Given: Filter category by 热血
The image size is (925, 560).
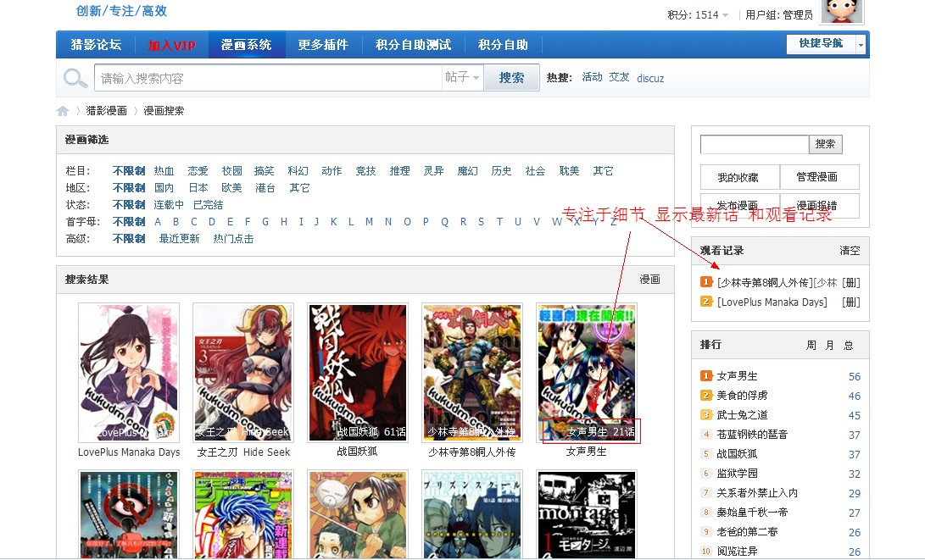Looking at the screenshot, I should coord(164,171).
